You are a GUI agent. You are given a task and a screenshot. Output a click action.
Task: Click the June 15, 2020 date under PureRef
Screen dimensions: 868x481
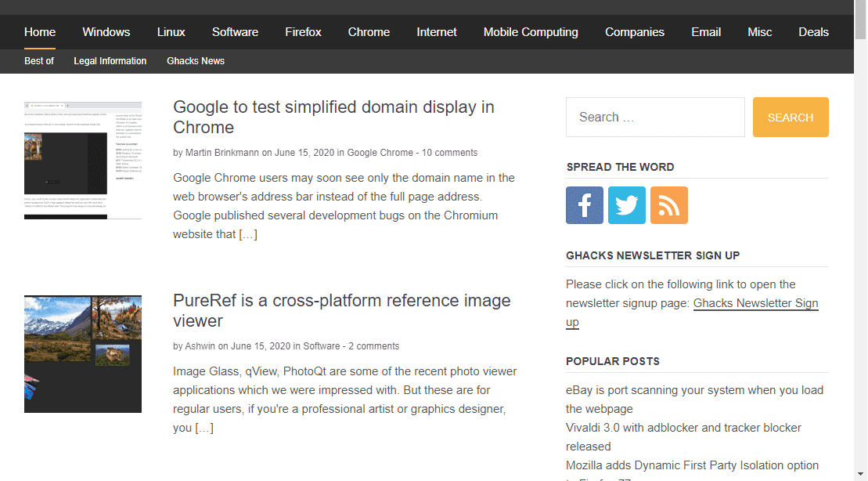click(x=260, y=345)
